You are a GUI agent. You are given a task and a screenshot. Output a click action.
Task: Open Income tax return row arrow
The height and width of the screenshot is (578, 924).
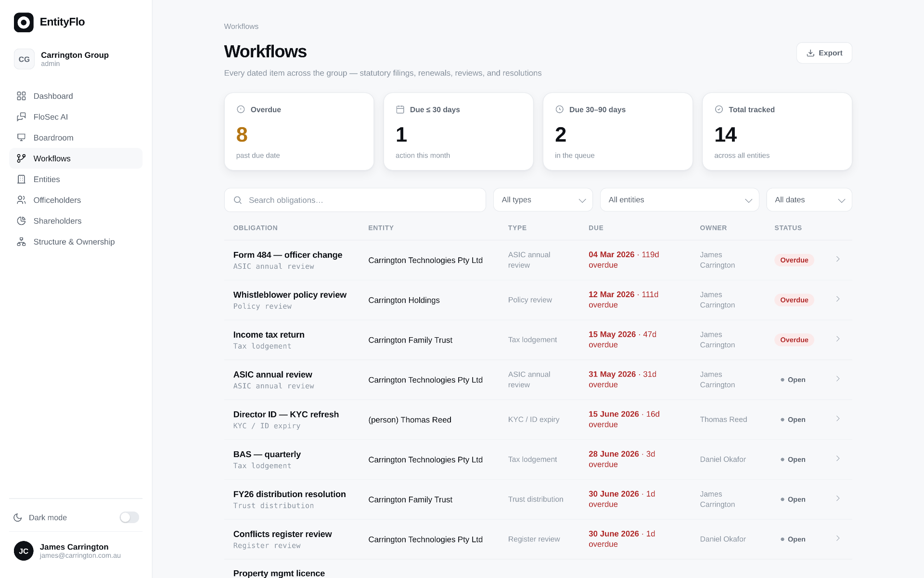coord(838,339)
